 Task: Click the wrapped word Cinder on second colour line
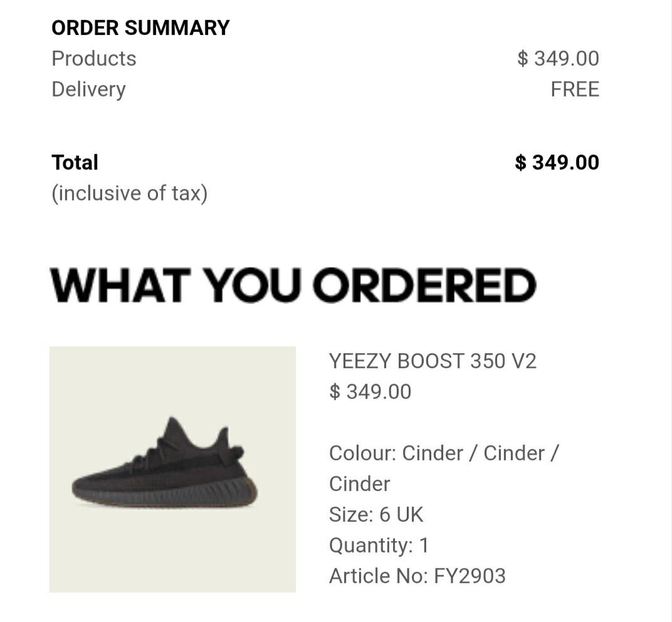[x=360, y=484]
